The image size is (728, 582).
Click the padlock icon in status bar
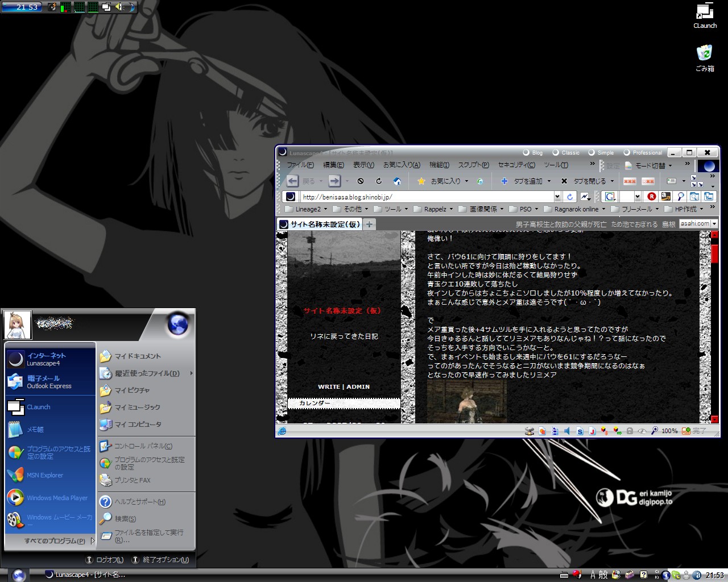(x=630, y=431)
